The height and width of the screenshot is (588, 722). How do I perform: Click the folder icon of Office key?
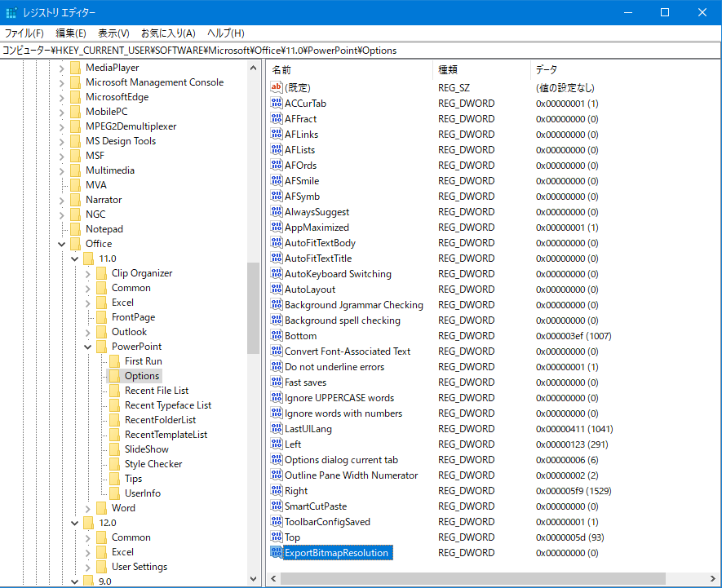pos(76,244)
